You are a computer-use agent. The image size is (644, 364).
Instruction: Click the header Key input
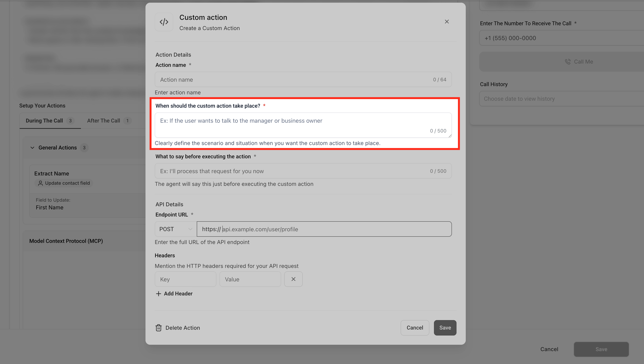pyautogui.click(x=185, y=279)
